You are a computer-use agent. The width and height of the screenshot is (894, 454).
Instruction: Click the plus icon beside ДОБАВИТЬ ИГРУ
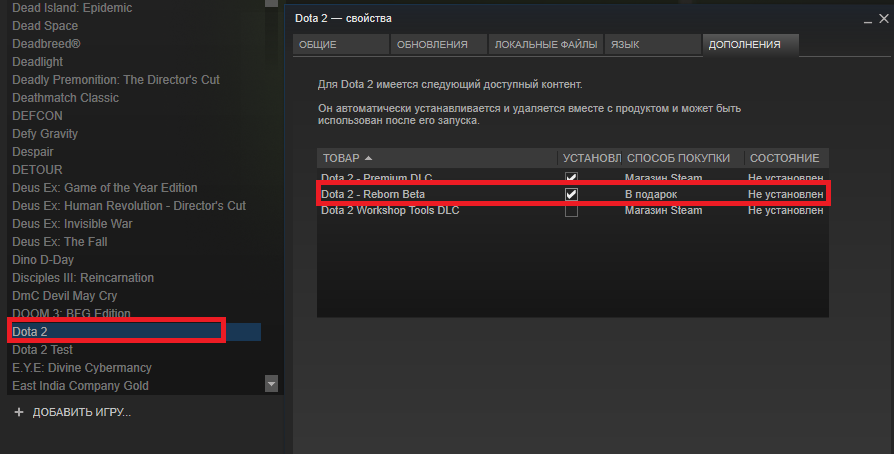pyautogui.click(x=19, y=412)
